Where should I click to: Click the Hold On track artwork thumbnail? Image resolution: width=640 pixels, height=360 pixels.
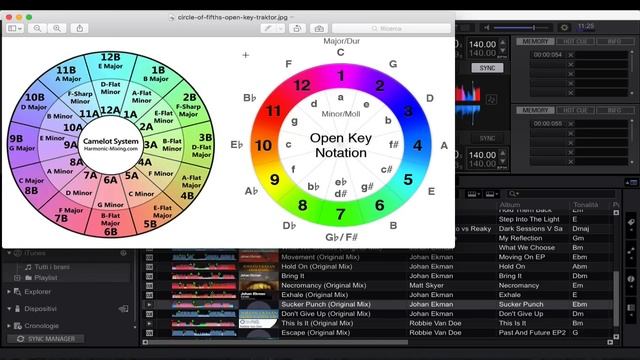tap(258, 267)
